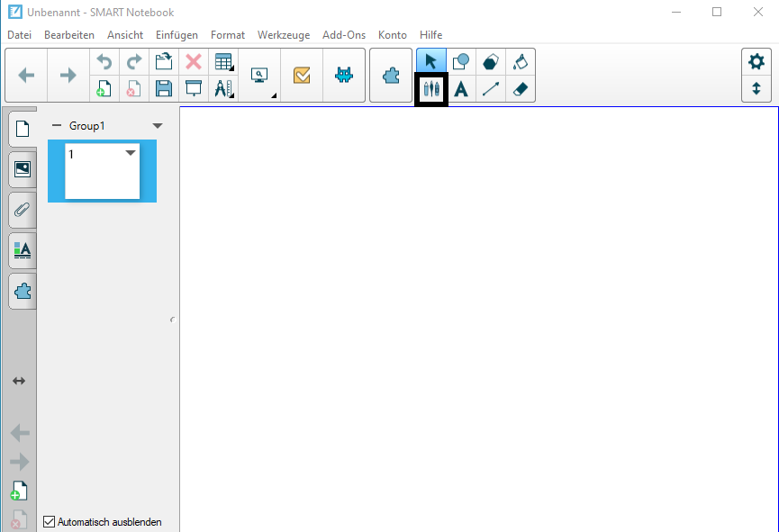
Task: Switch to the Gallery sidebar tab
Action: [x=23, y=168]
